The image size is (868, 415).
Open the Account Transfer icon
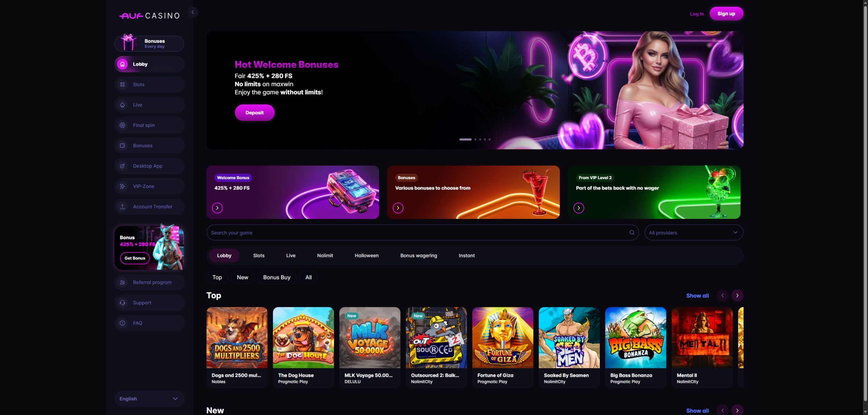122,207
